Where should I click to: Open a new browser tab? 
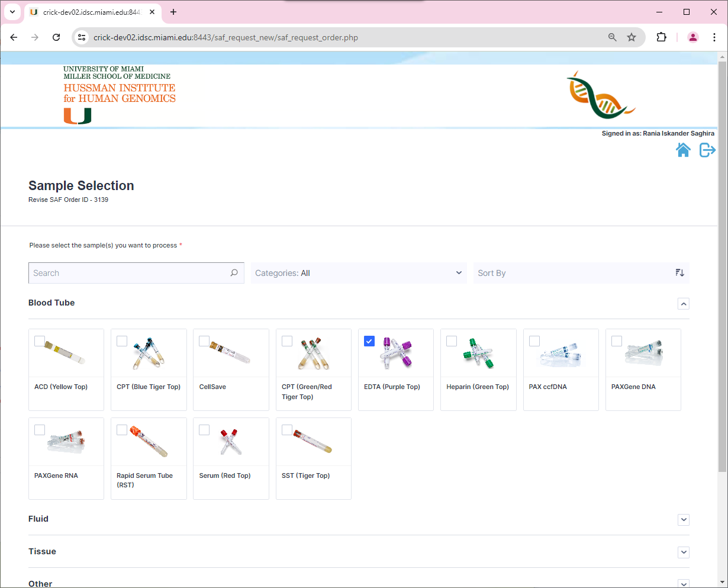(x=173, y=12)
